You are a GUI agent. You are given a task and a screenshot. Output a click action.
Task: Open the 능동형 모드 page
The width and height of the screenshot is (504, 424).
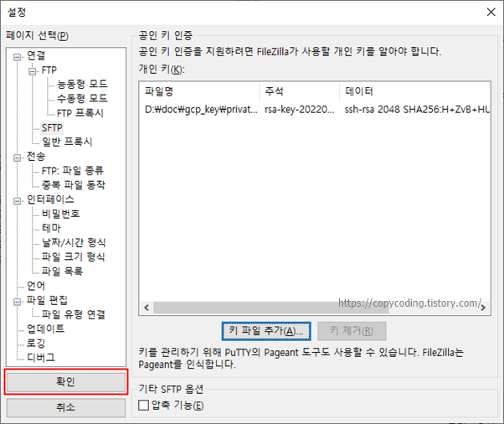pos(82,84)
